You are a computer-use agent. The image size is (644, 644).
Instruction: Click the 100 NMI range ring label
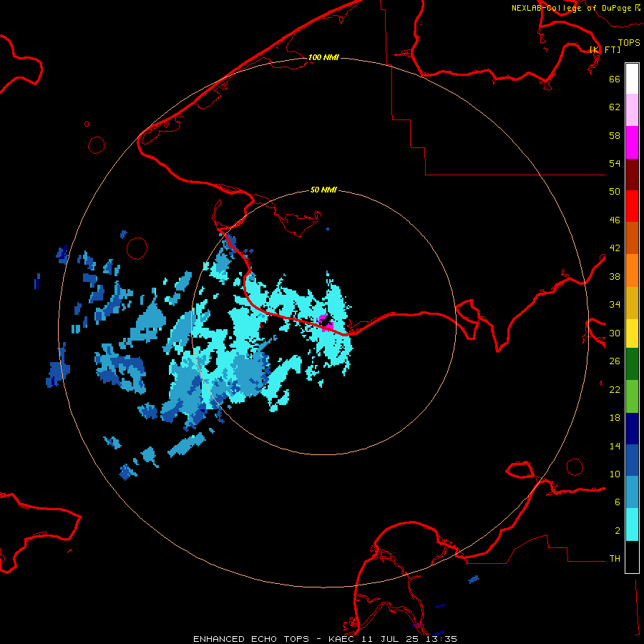[323, 57]
